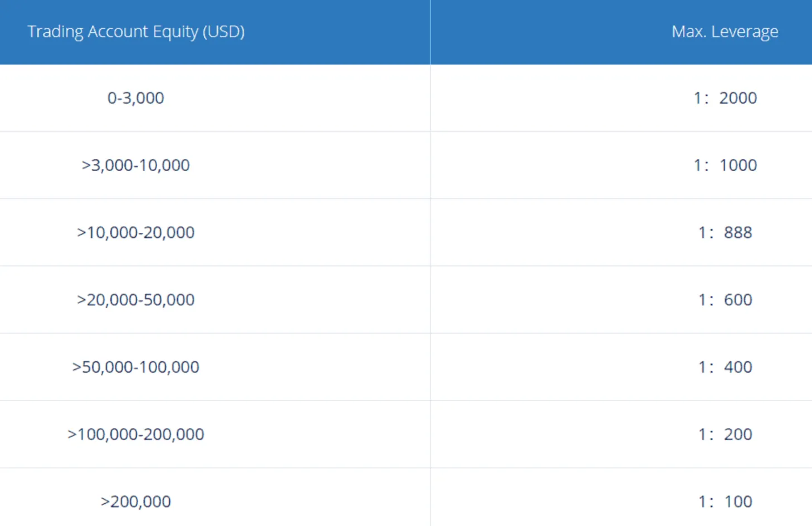Select the >200,000 equity cell
This screenshot has width=812, height=526.
pos(136,501)
